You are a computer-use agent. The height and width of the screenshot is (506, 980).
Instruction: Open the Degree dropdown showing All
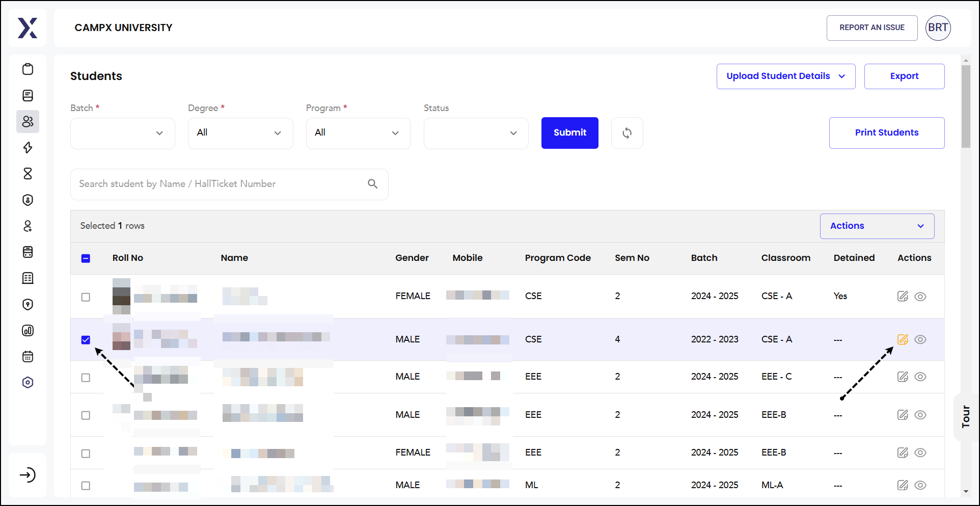(240, 133)
